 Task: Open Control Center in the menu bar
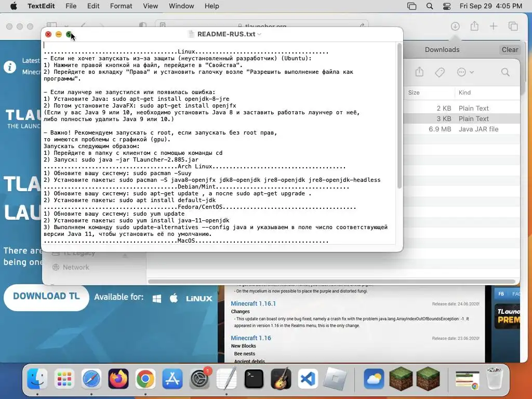(447, 6)
